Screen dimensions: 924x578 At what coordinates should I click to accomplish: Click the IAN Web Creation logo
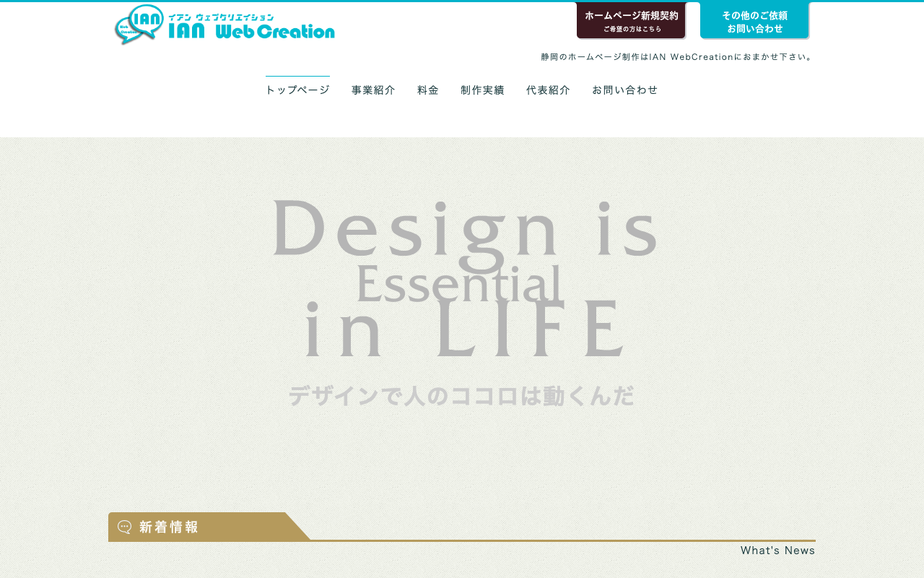(225, 25)
